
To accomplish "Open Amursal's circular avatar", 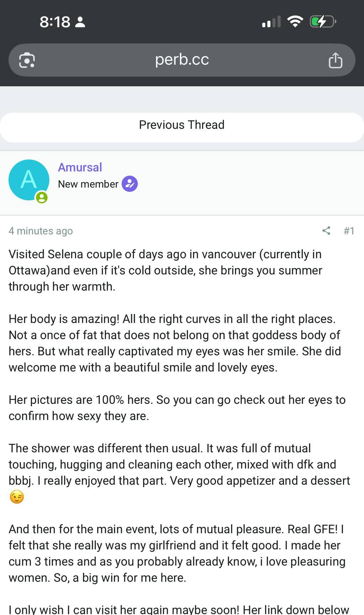I will pos(29,180).
